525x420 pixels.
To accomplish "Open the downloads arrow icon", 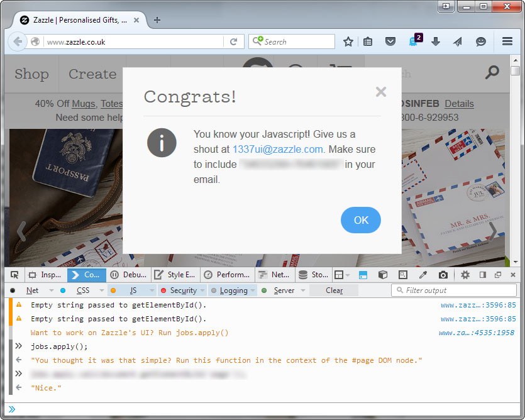I will (436, 41).
